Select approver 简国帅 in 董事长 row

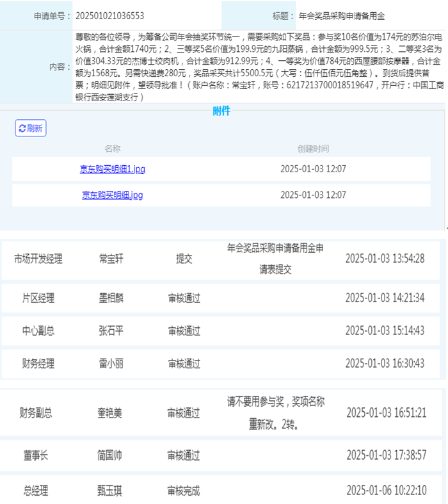coord(109,455)
